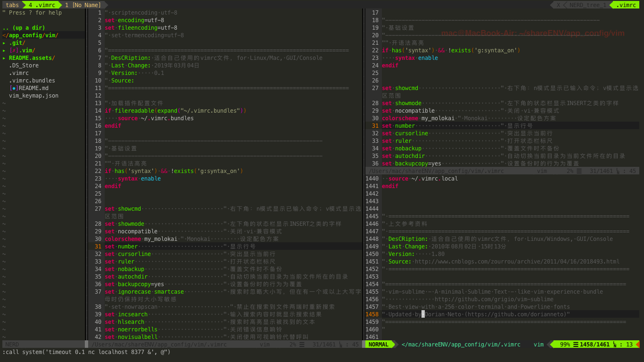The height and width of the screenshot is (362, 644).
Task: Click line 7 DesCRiption with 'Linux/Mac'
Action: click(214, 58)
